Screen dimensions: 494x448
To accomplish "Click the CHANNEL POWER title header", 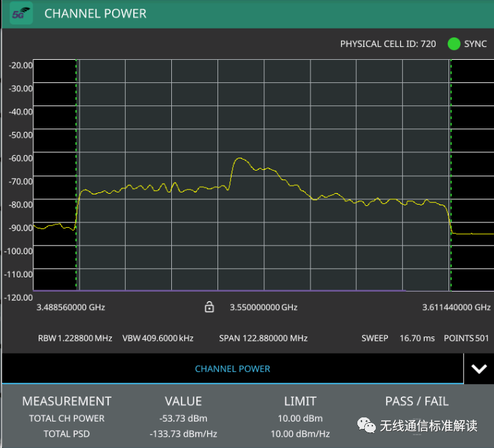I will [95, 14].
